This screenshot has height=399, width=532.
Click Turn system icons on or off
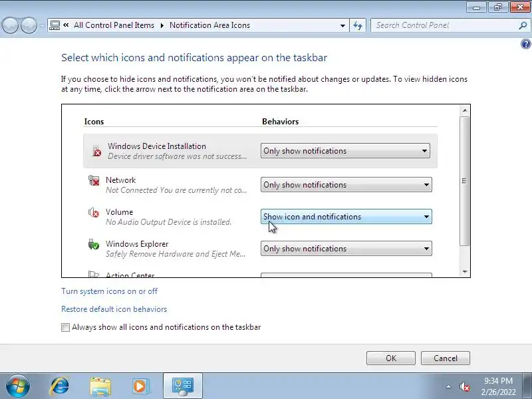tap(109, 291)
